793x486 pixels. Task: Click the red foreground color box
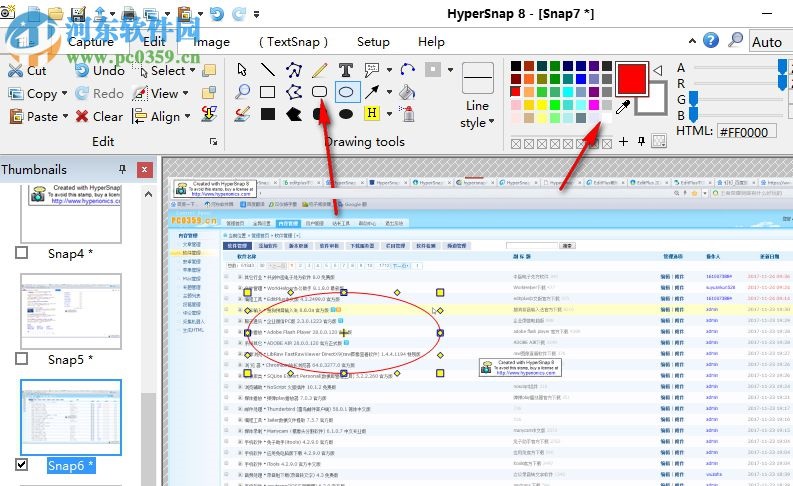pos(632,78)
